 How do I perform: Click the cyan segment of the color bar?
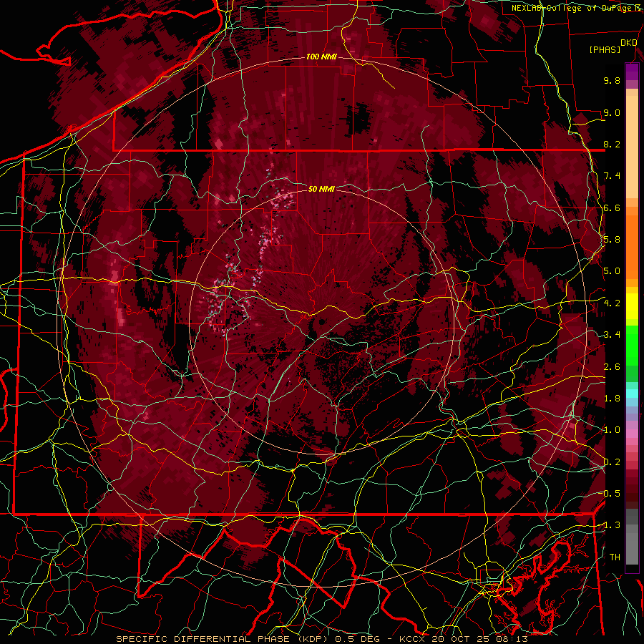click(632, 394)
